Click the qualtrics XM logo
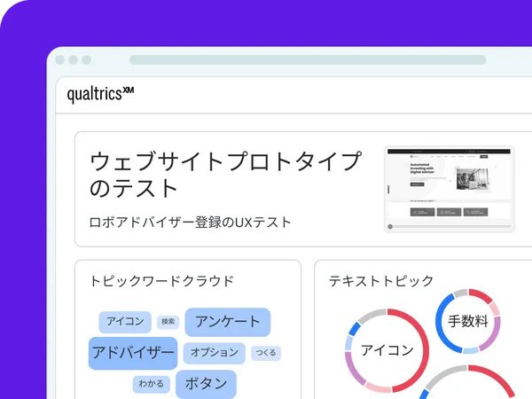Screen dimensions: 532x399 click(100, 94)
